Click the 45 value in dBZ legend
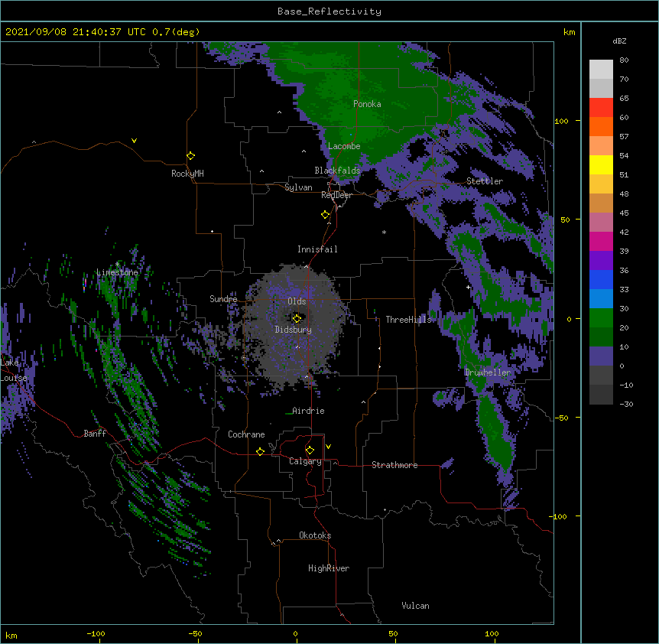The height and width of the screenshot is (644, 659). pyautogui.click(x=624, y=213)
